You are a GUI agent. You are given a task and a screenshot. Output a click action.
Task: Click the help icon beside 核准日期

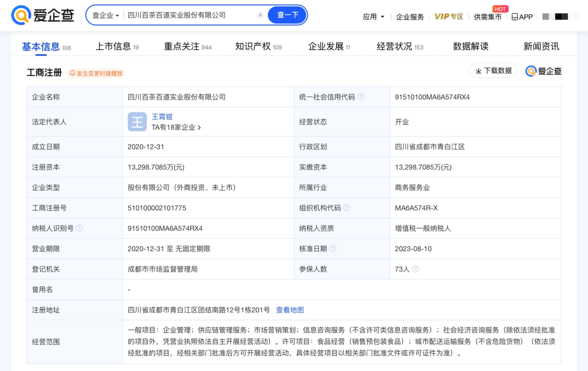pyautogui.click(x=332, y=249)
